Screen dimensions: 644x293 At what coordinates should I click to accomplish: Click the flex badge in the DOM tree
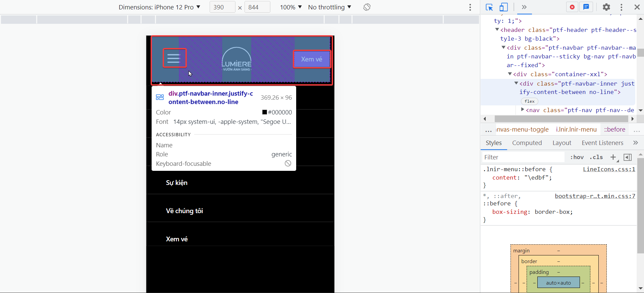point(530,101)
